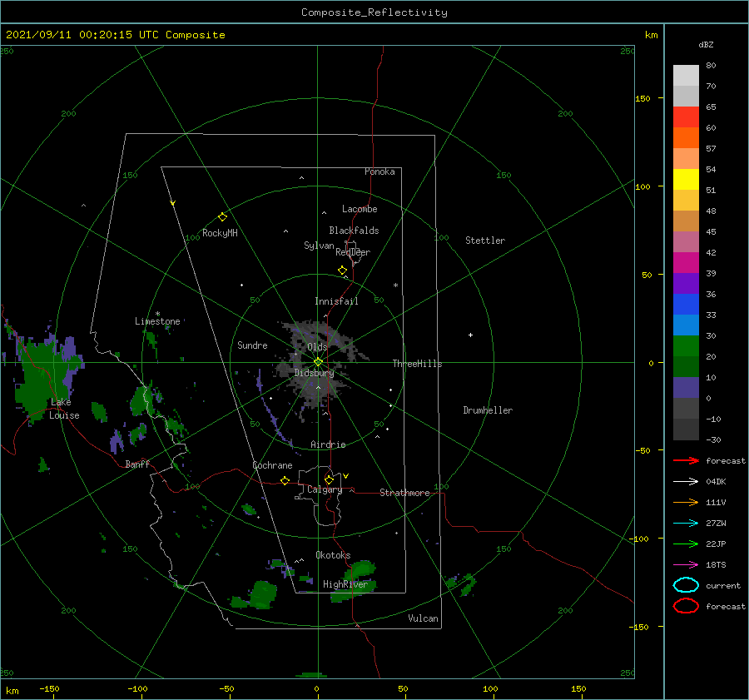Click the white 04DK arrow legend icon

pos(686,481)
